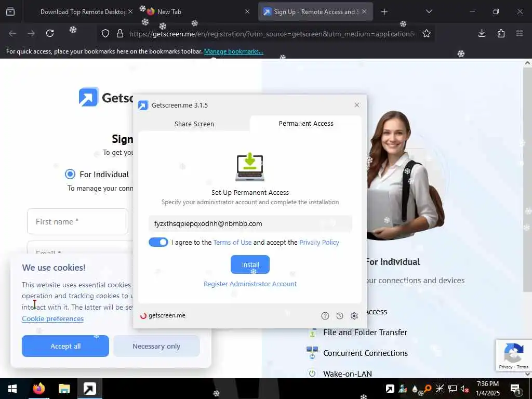Viewport: 532px width, 399px height.
Task: Open the Firefox application menu
Action: 520,33
